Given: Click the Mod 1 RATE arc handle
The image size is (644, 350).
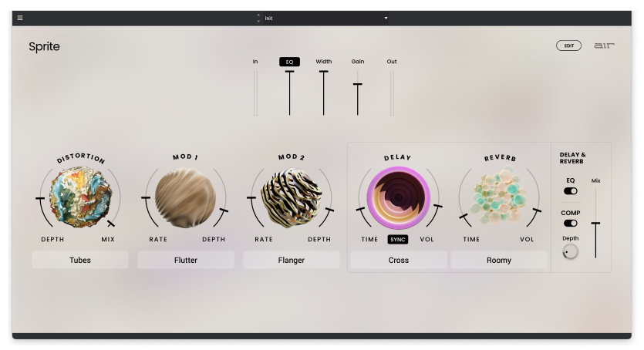Looking at the screenshot, I should coord(146,198).
